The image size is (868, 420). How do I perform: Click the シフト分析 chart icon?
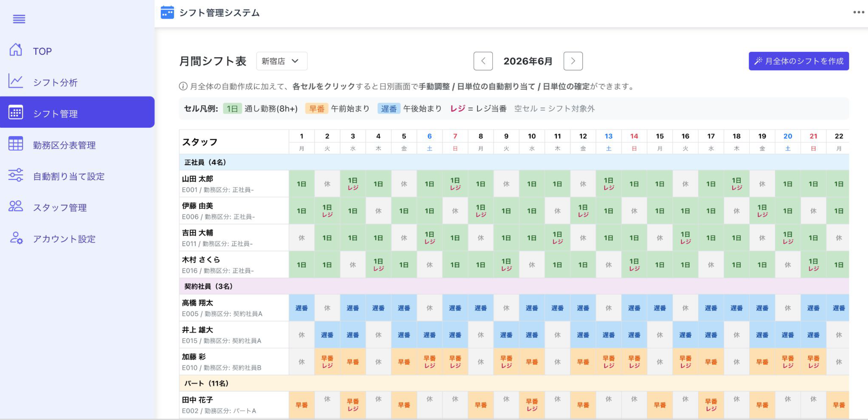click(15, 81)
